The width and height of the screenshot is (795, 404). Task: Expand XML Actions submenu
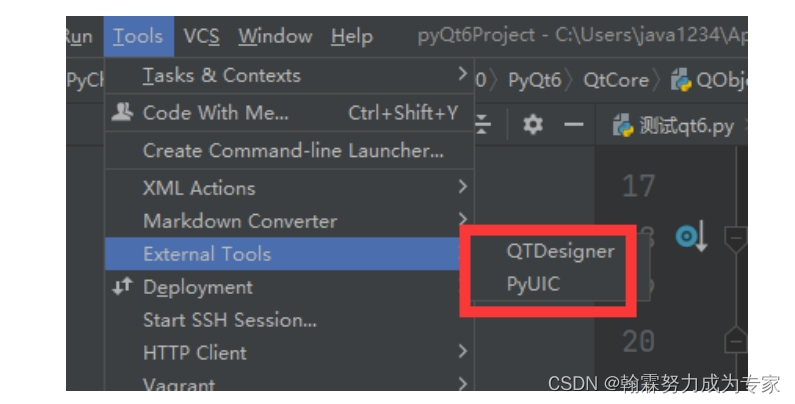point(290,188)
